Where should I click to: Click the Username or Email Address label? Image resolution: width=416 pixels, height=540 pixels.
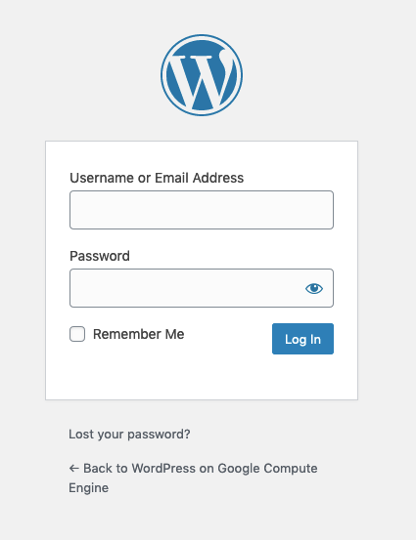157,178
